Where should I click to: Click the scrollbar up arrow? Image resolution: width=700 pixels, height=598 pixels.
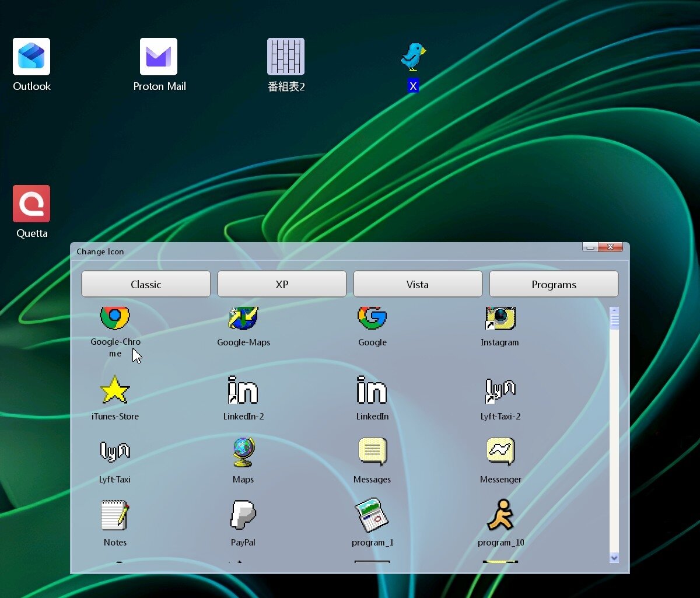614,309
